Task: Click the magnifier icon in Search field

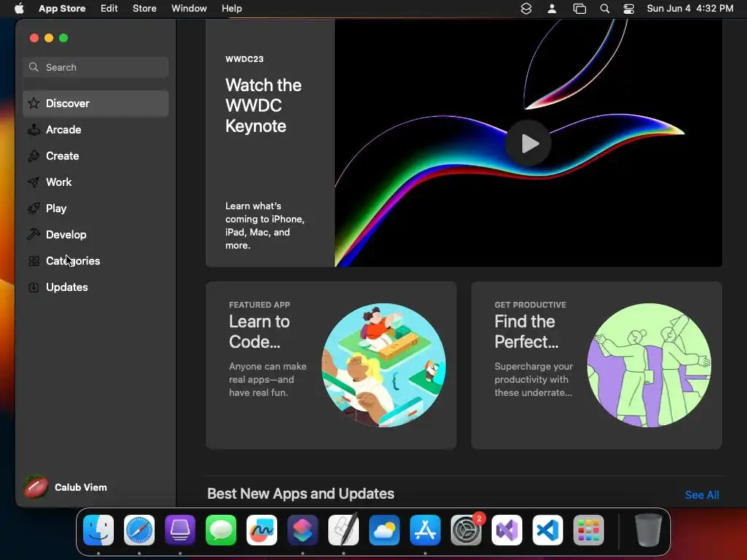Action: (34, 67)
